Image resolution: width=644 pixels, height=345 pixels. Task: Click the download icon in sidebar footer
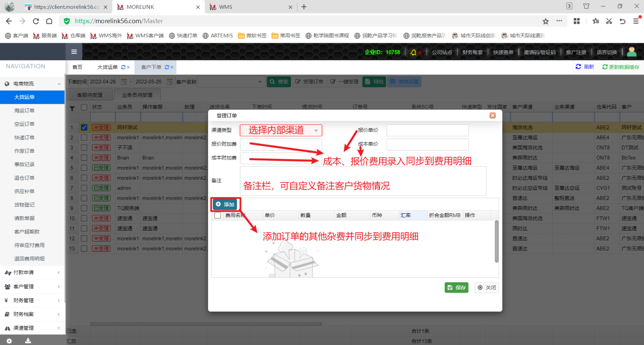(28, 341)
